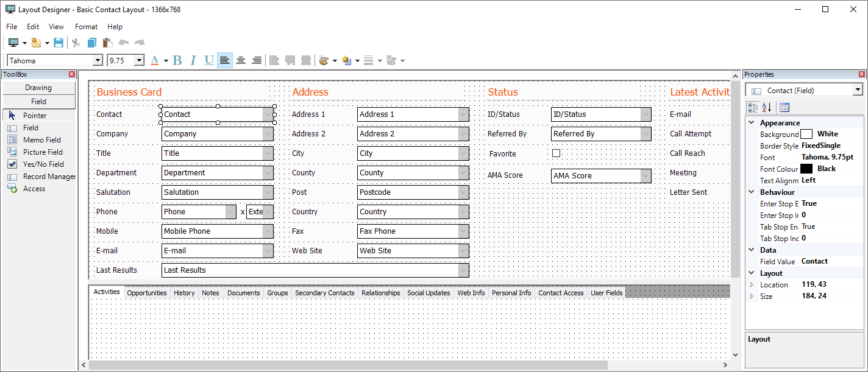The width and height of the screenshot is (868, 372).
Task: Click the Save layout icon
Action: click(57, 43)
